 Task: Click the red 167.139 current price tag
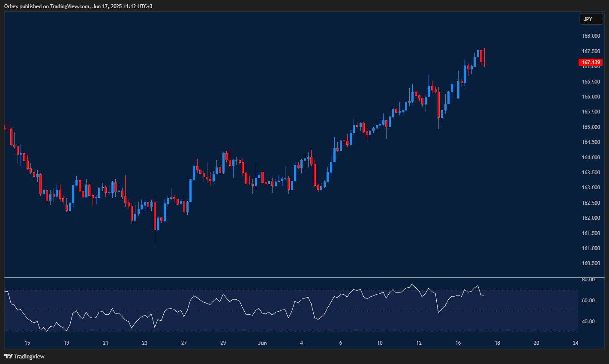(591, 63)
